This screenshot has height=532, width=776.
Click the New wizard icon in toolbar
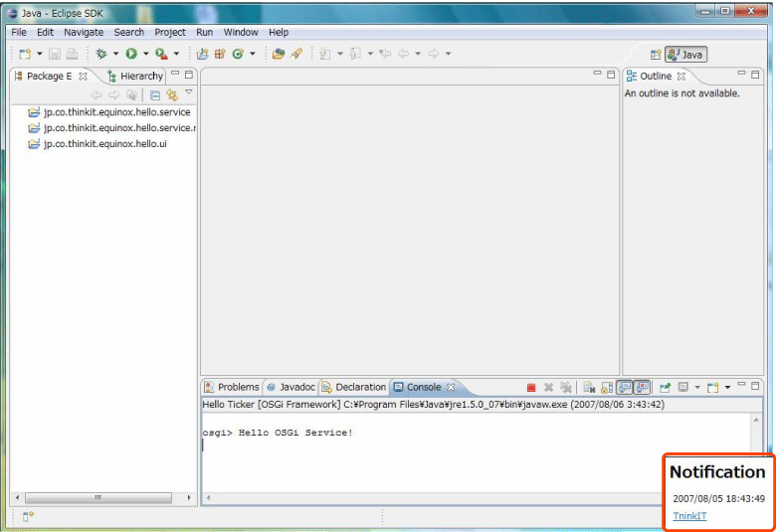[x=25, y=54]
